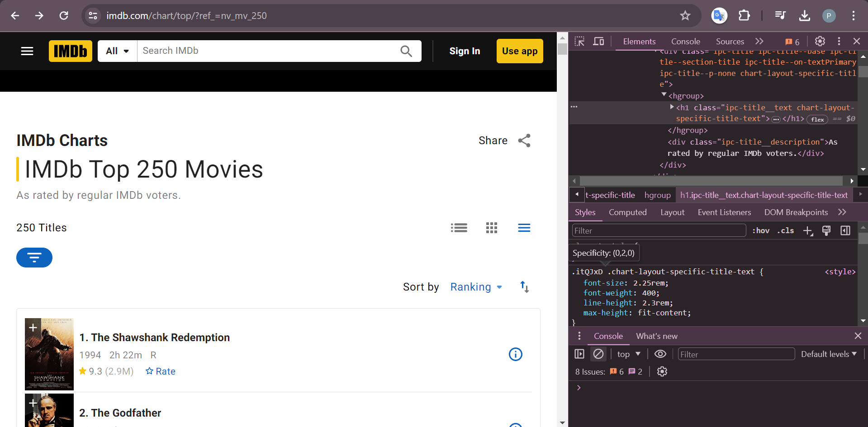Show more DevTools tabs chevron
Image resolution: width=868 pixels, height=427 pixels.
coord(759,42)
